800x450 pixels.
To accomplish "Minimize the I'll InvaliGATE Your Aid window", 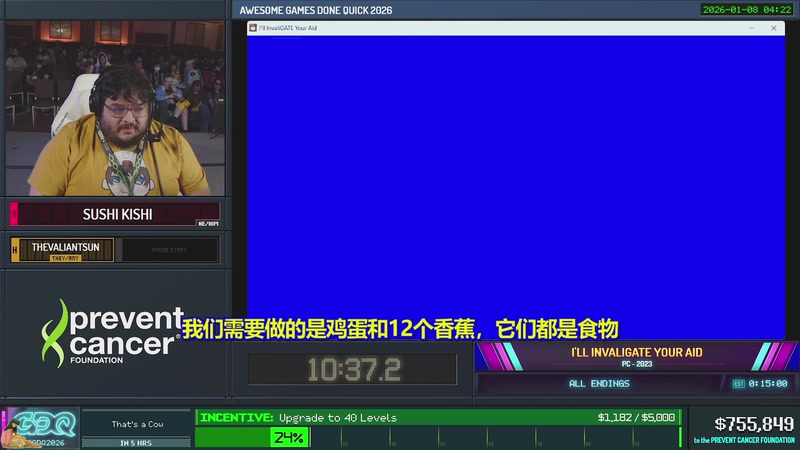I will click(x=751, y=28).
